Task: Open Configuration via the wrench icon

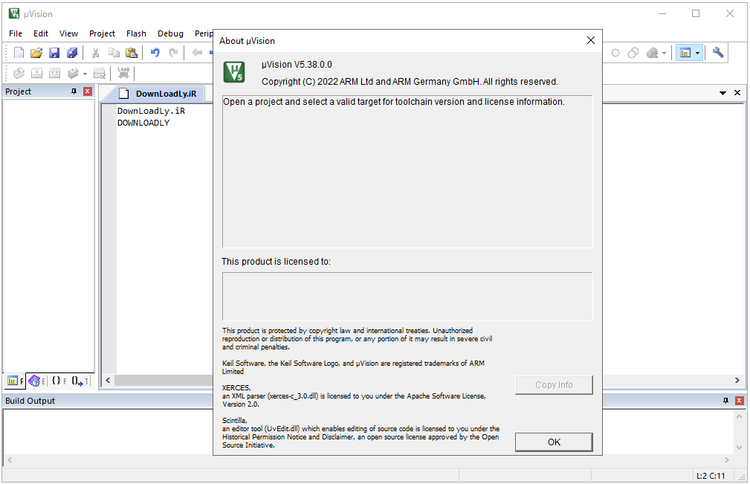Action: [x=718, y=53]
